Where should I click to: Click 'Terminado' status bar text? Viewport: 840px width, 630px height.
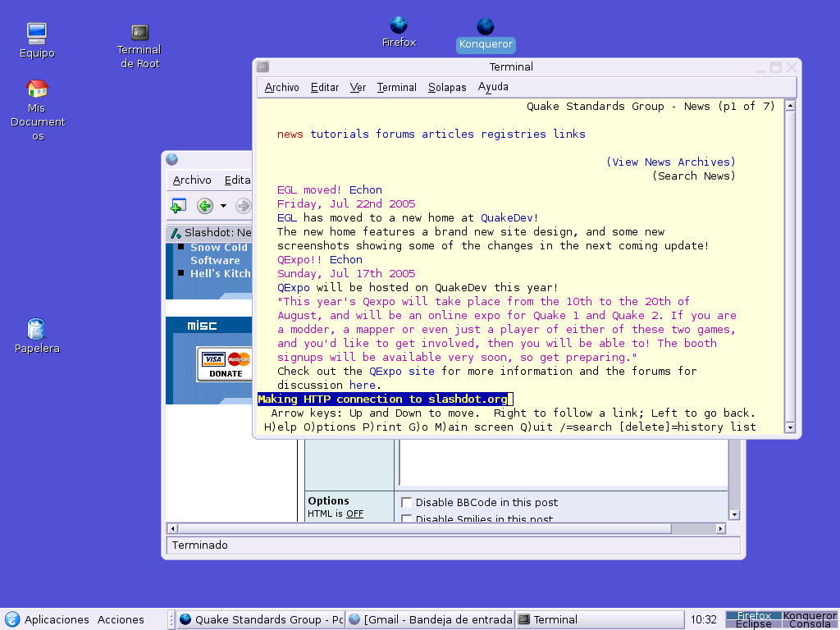[x=200, y=545]
